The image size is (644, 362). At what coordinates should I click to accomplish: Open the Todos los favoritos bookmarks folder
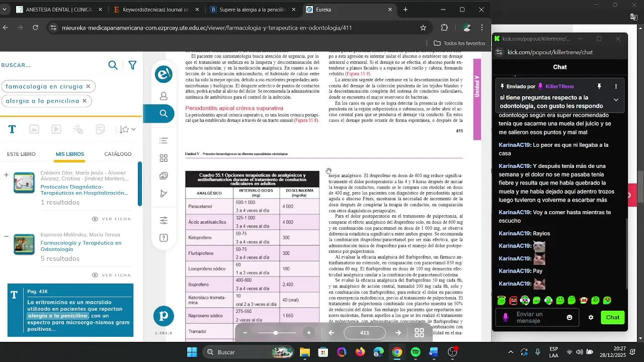(x=459, y=43)
